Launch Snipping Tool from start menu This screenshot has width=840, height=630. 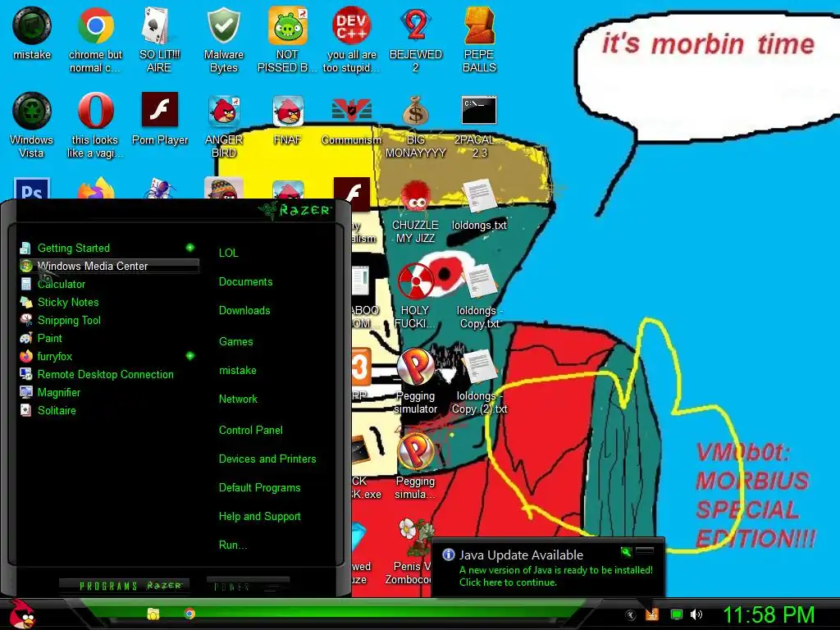pyautogui.click(x=109, y=321)
